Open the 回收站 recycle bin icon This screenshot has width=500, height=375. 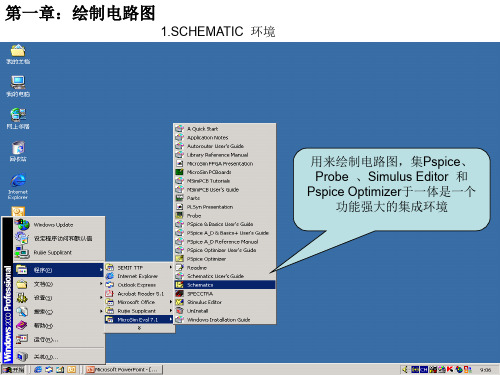tap(18, 151)
